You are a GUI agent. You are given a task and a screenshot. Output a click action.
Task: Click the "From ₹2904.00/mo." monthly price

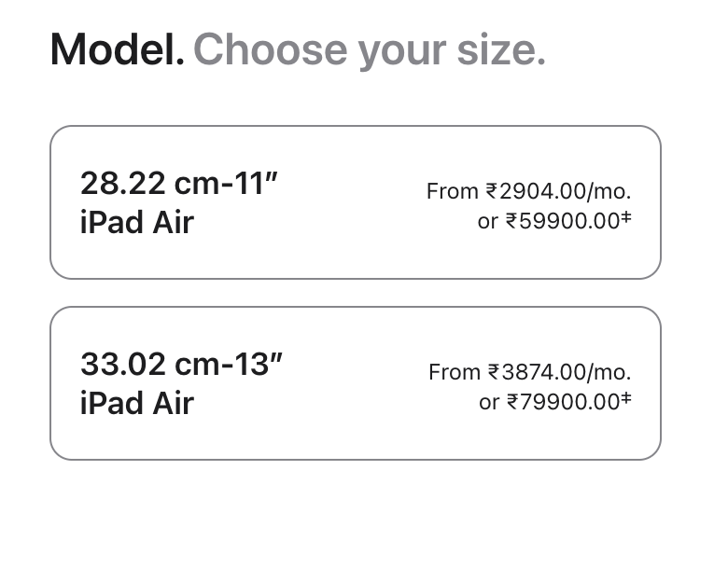click(x=528, y=191)
